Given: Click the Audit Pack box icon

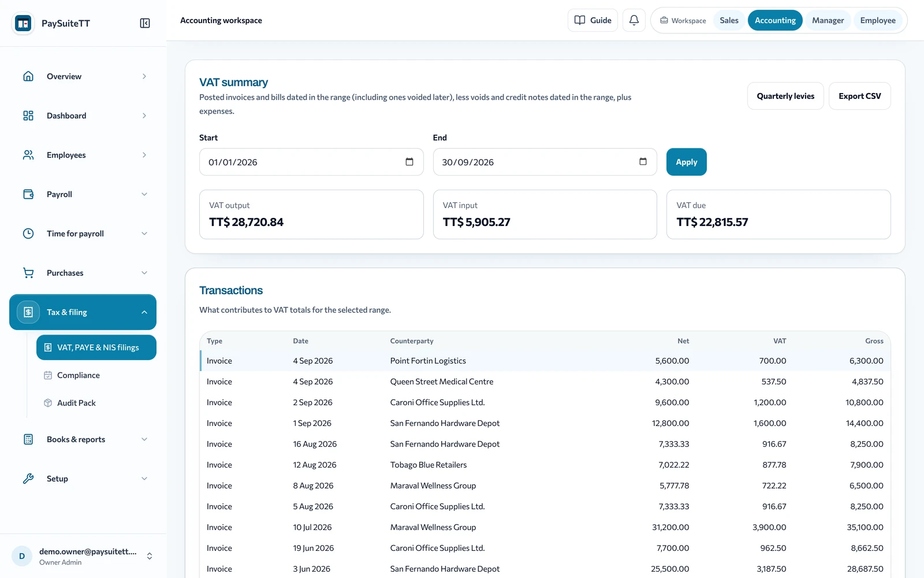Looking at the screenshot, I should (x=48, y=403).
